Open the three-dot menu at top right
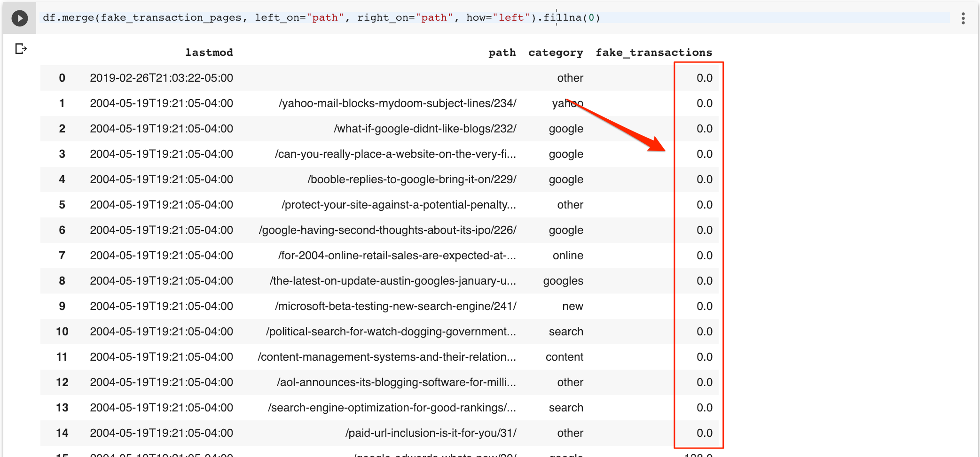The height and width of the screenshot is (457, 980). click(x=963, y=18)
